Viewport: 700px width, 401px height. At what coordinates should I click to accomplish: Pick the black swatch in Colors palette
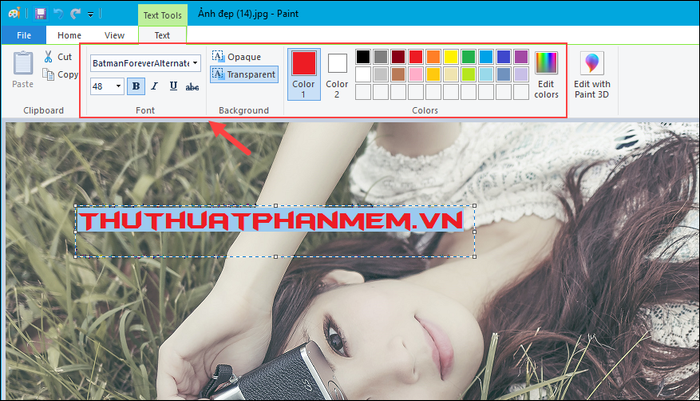point(363,57)
